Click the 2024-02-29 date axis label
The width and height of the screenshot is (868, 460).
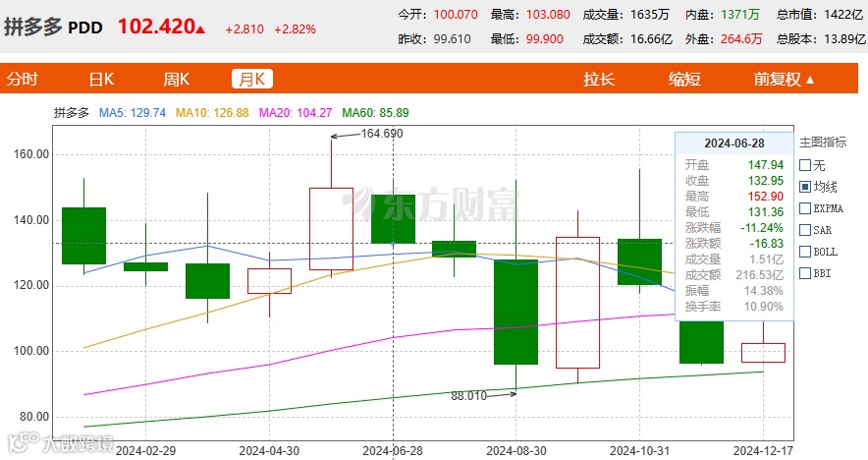(x=145, y=450)
